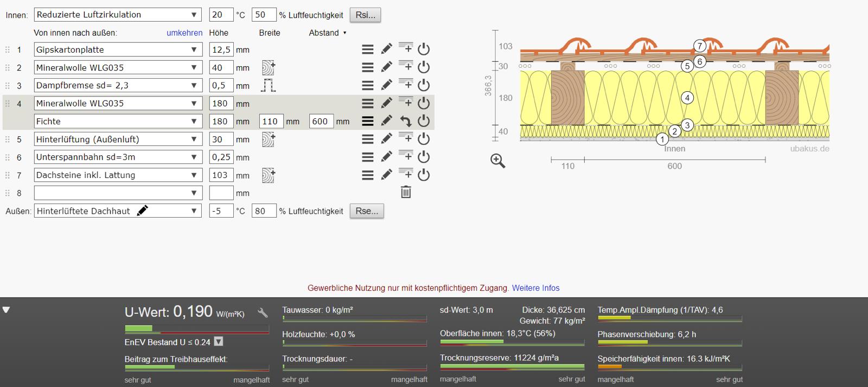Insert a new layer above Dampfbremse
Viewport: 868px width, 387px height.
(x=405, y=85)
